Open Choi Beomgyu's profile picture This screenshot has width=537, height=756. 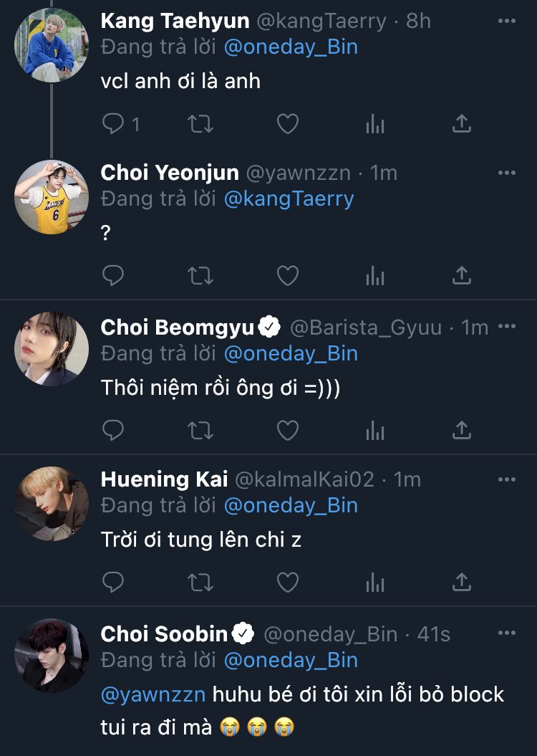52,349
